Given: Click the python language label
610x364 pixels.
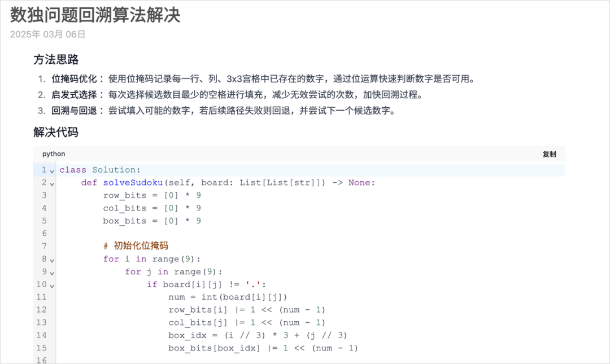Looking at the screenshot, I should (54, 154).
